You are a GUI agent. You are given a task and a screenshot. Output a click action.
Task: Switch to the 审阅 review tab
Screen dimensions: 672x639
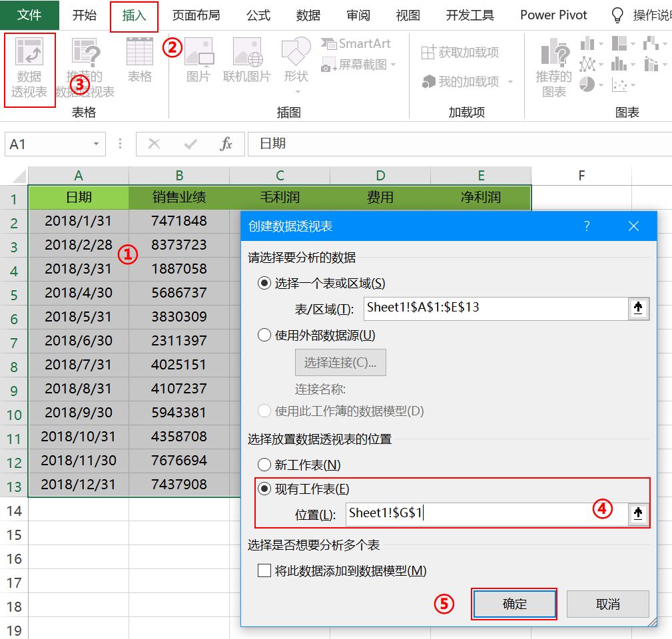click(358, 15)
